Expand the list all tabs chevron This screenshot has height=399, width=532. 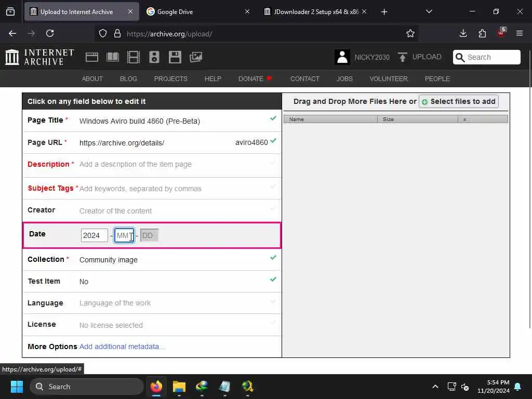click(429, 11)
